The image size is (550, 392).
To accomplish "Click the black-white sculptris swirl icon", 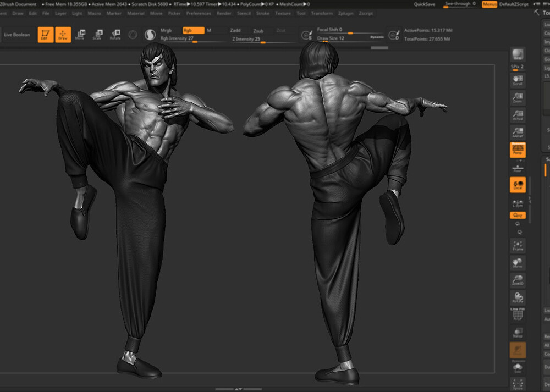I will (x=150, y=35).
